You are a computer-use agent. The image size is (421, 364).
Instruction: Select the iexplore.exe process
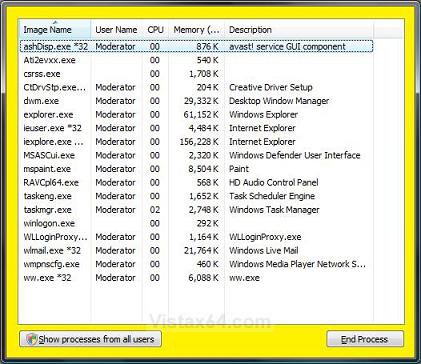pos(196,142)
